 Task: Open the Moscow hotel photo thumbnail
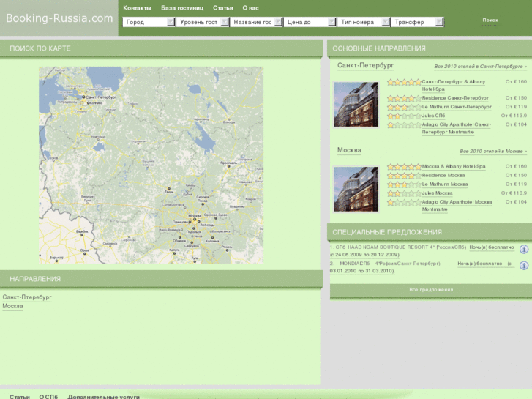(356, 189)
